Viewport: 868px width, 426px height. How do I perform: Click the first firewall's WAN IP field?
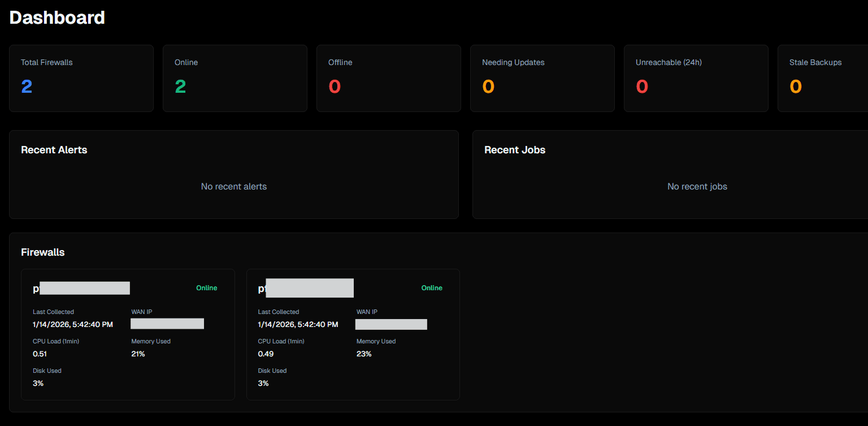pyautogui.click(x=167, y=323)
